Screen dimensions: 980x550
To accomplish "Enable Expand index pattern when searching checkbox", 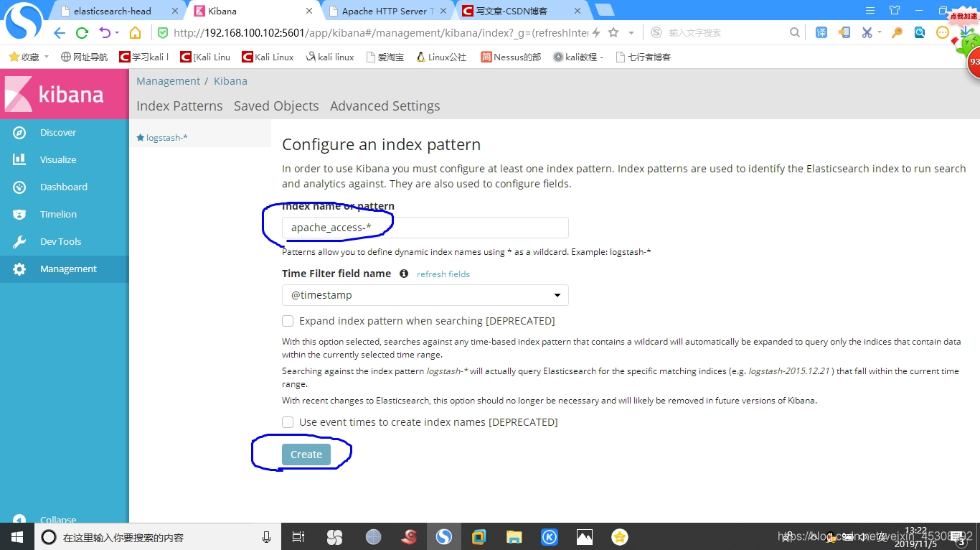I will [x=288, y=321].
